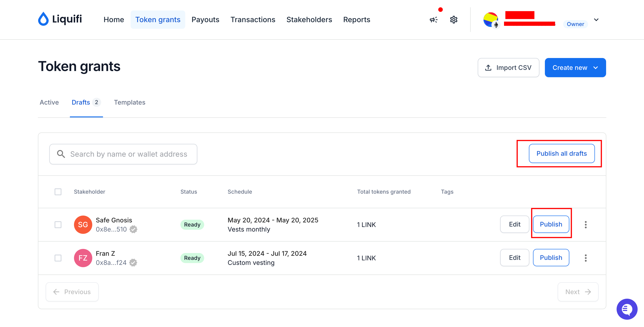Publish the Safe Gnosis grant

tap(551, 224)
